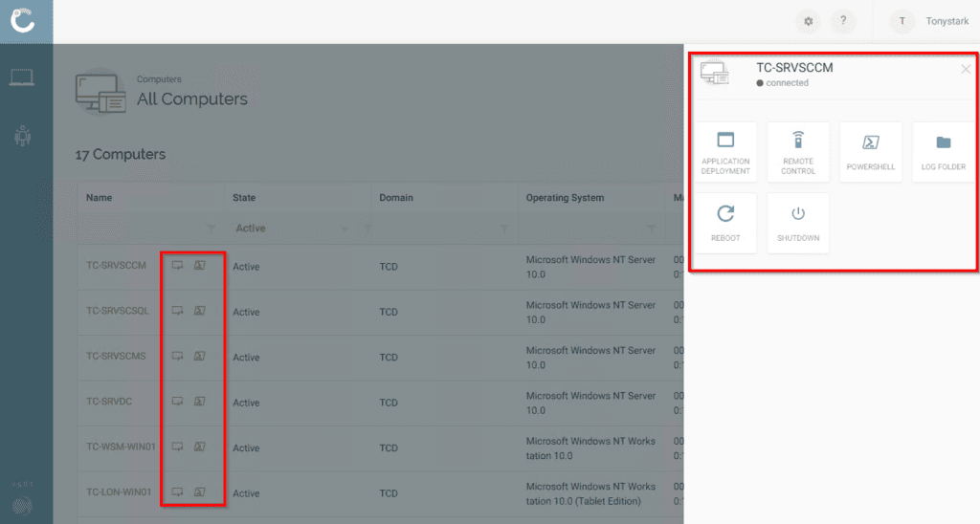Click the 17 Computers count heading
980x524 pixels.
click(120, 154)
